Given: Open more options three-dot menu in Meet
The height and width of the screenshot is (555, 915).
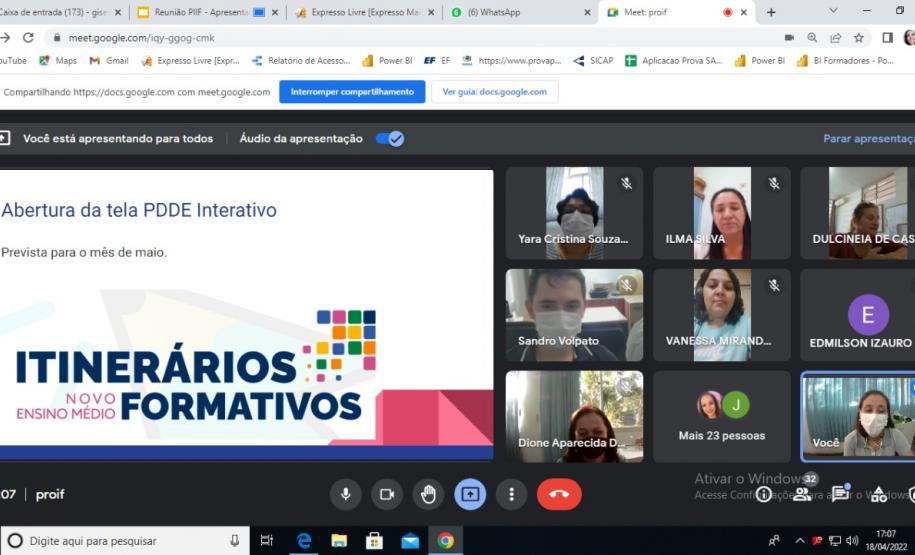Looking at the screenshot, I should 512,494.
